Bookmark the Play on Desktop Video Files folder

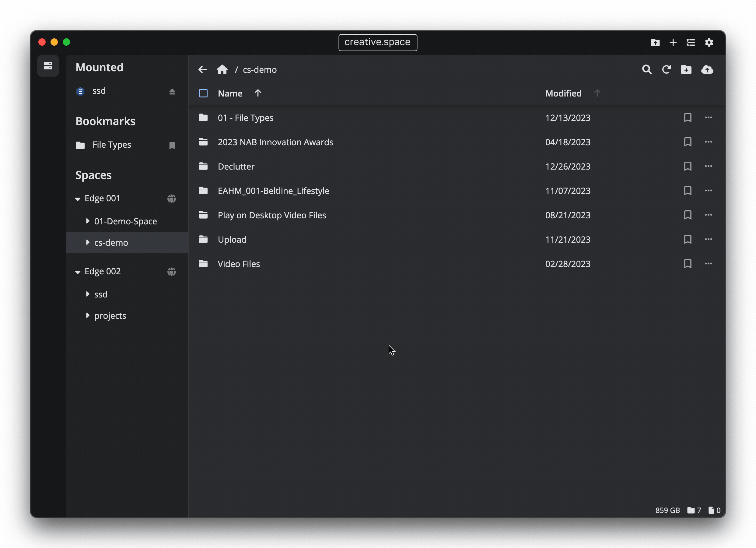[x=688, y=215]
